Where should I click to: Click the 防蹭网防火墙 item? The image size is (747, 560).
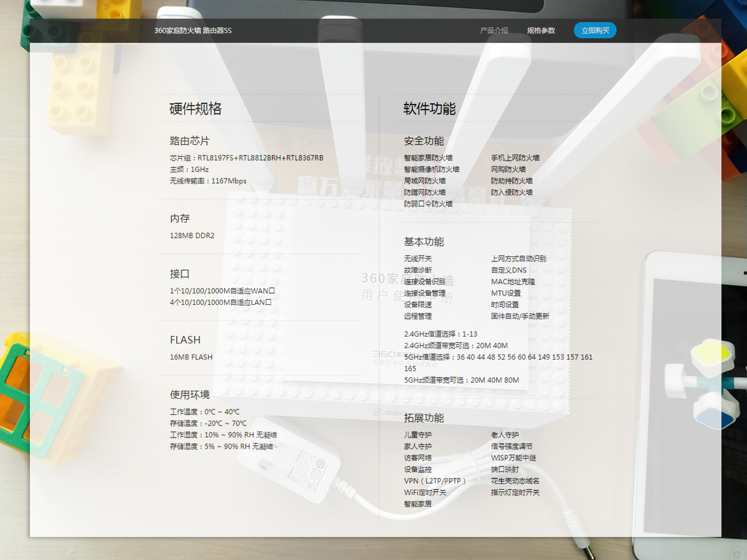point(425,193)
